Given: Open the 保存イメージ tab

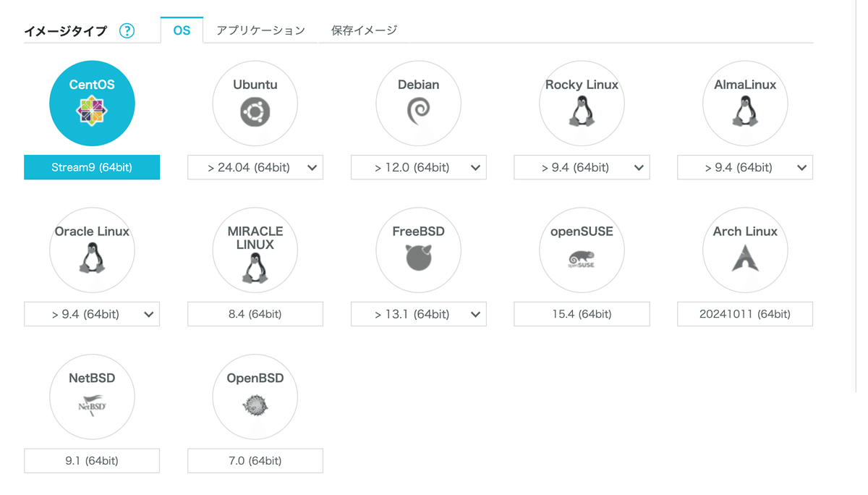Looking at the screenshot, I should (364, 30).
